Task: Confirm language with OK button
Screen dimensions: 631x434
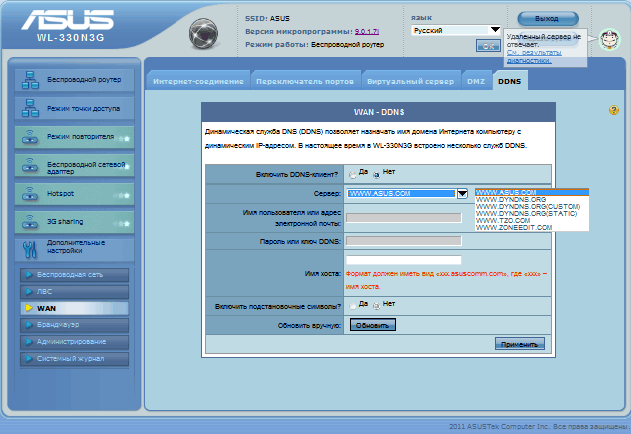Action: (488, 46)
